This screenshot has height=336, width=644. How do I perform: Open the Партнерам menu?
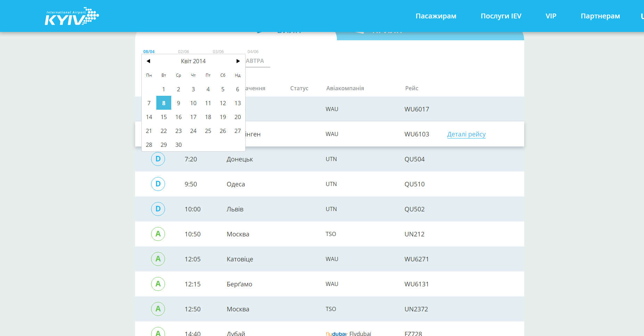pos(600,16)
